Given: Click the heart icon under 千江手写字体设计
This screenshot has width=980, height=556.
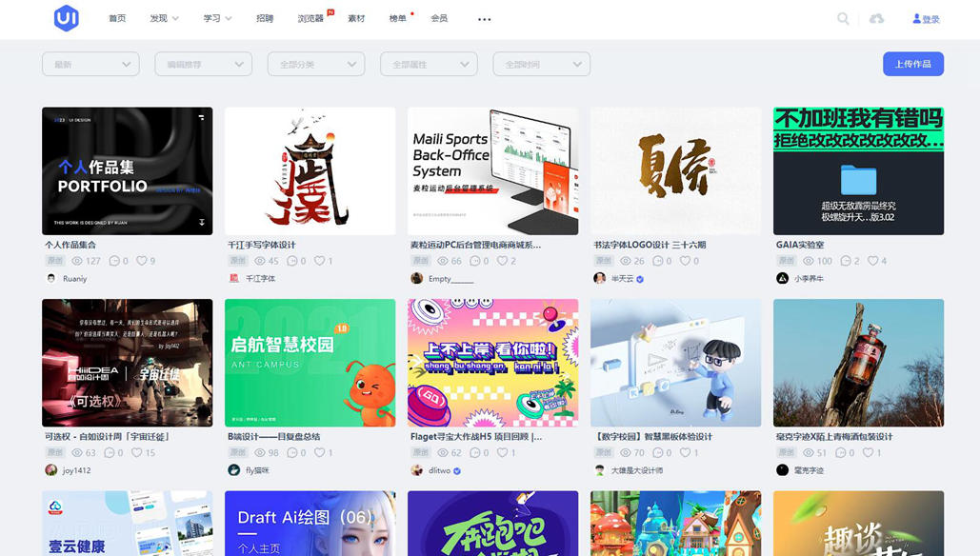Looking at the screenshot, I should point(319,261).
